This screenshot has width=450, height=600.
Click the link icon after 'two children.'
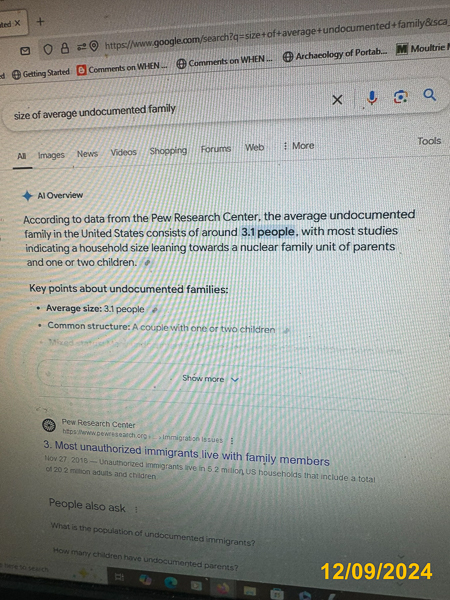(147, 262)
